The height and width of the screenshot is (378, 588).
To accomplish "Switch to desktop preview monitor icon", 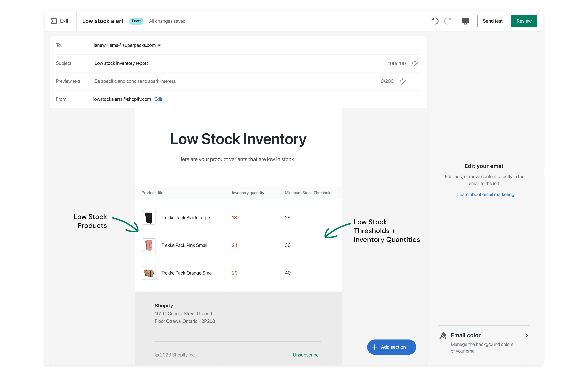I will point(465,21).
